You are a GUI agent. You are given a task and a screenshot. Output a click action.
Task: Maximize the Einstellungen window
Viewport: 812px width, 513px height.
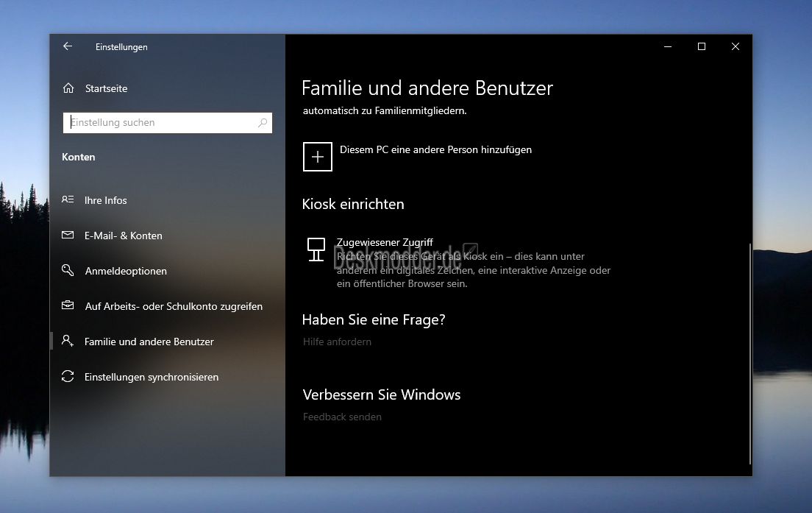(x=702, y=46)
